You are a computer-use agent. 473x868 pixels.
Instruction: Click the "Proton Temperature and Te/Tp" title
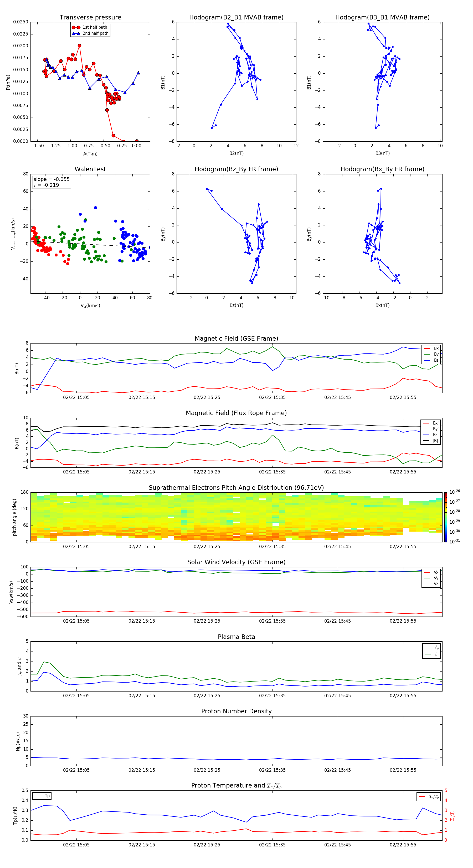point(236,786)
